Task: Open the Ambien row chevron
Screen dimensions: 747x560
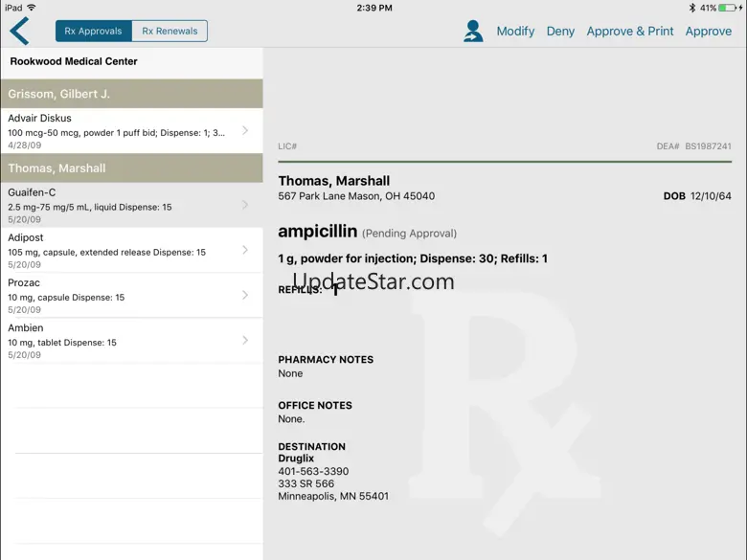Action: pyautogui.click(x=245, y=340)
